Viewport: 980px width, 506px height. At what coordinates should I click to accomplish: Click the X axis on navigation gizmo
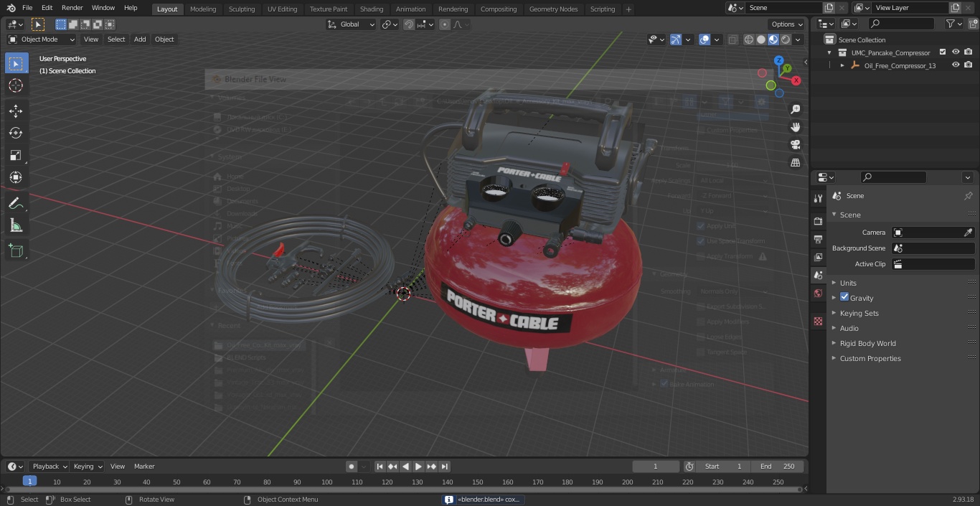click(796, 80)
